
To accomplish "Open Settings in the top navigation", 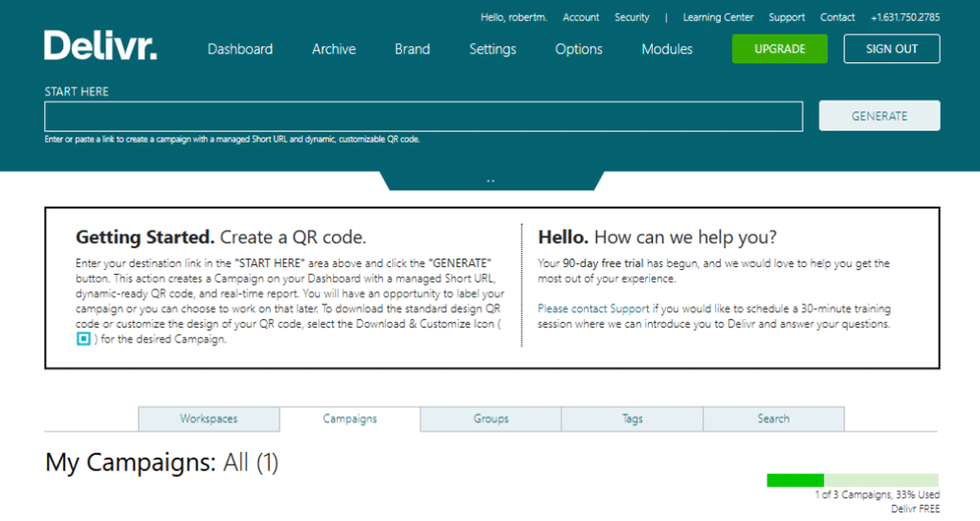I will coord(493,49).
